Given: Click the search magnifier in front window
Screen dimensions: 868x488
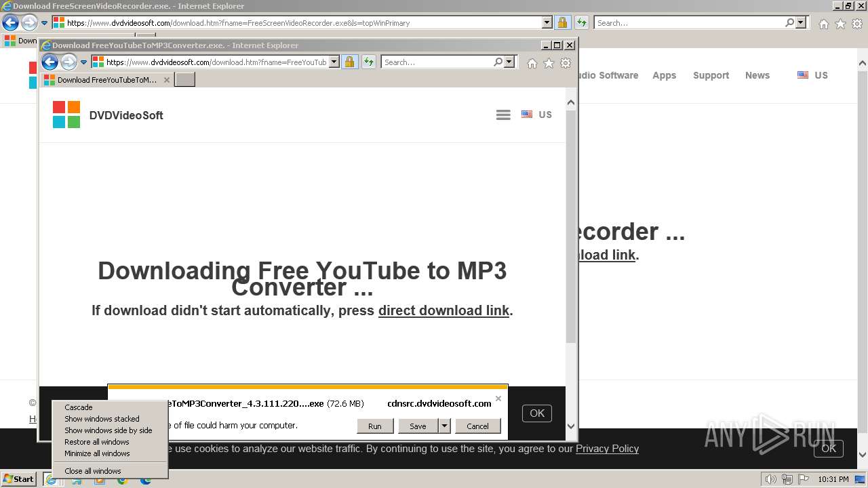Looking at the screenshot, I should (x=498, y=62).
